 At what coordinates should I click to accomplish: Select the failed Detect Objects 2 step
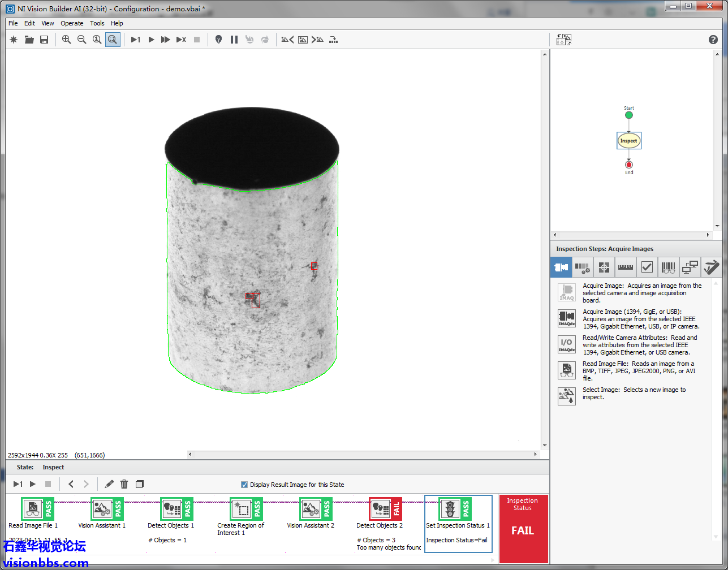coord(385,509)
